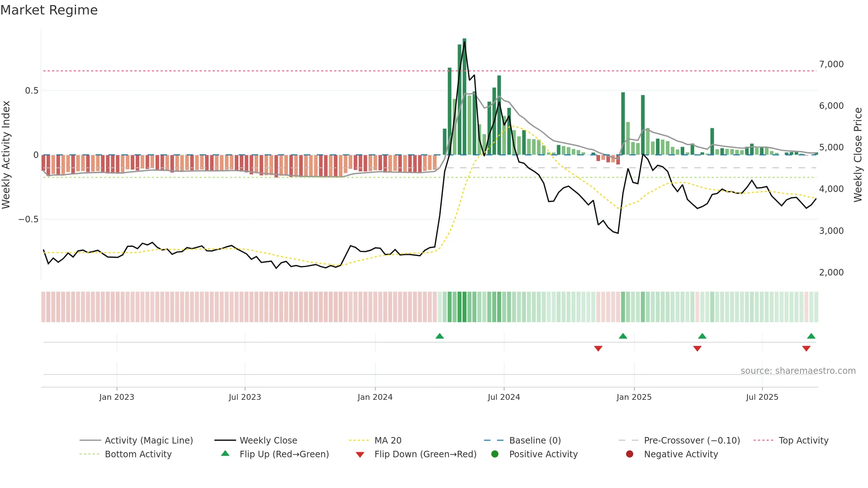
Task: Click the Jan 2024 x-axis label
Action: pos(375,397)
